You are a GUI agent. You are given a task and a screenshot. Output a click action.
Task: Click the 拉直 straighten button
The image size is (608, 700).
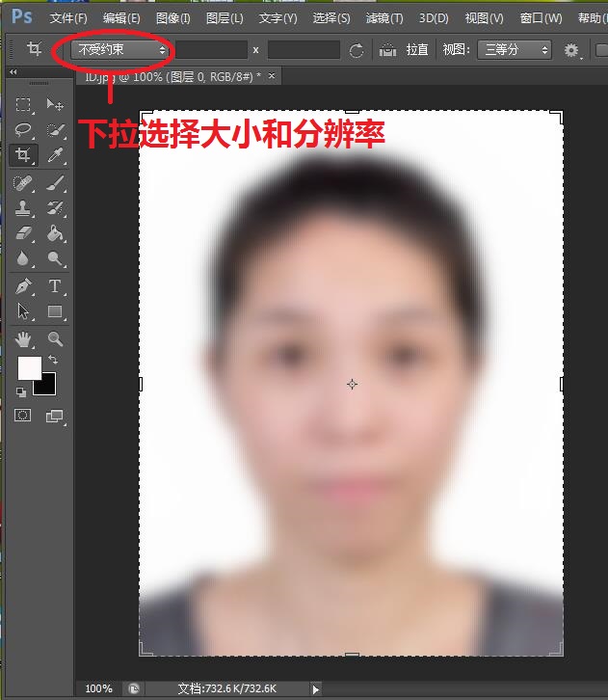click(417, 49)
